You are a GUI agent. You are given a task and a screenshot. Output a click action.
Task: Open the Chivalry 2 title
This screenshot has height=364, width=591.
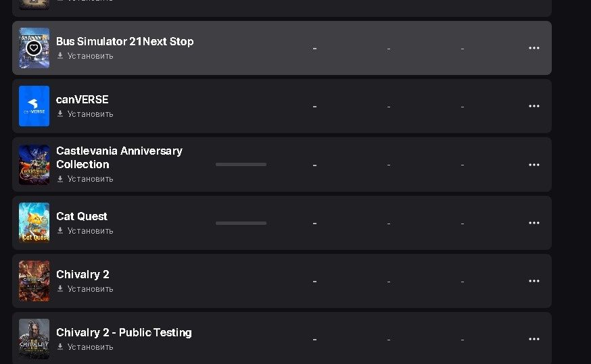[x=82, y=274]
